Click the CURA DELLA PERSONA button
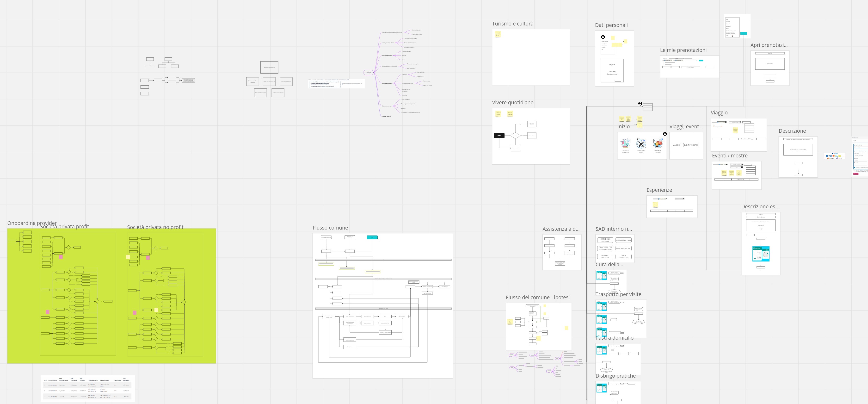Screen dimensions: 868x404 coord(605,240)
